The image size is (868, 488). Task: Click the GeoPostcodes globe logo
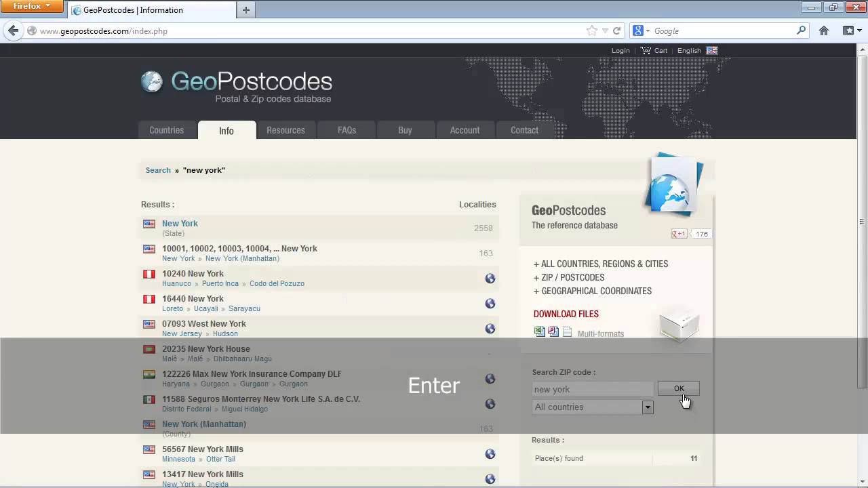(152, 82)
